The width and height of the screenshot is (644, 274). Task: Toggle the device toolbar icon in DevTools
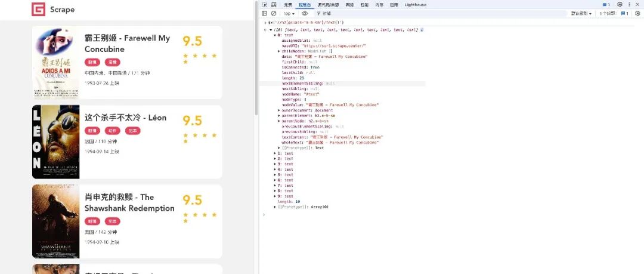click(x=274, y=5)
